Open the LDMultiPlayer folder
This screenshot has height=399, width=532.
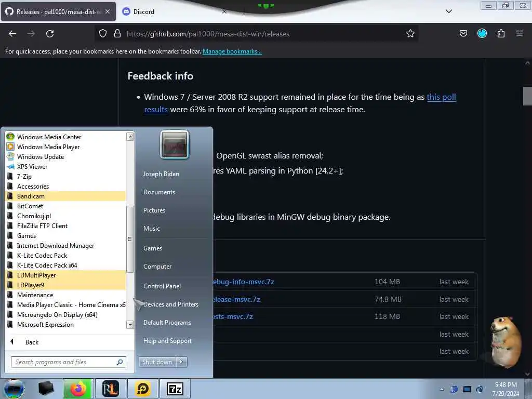coord(65,275)
